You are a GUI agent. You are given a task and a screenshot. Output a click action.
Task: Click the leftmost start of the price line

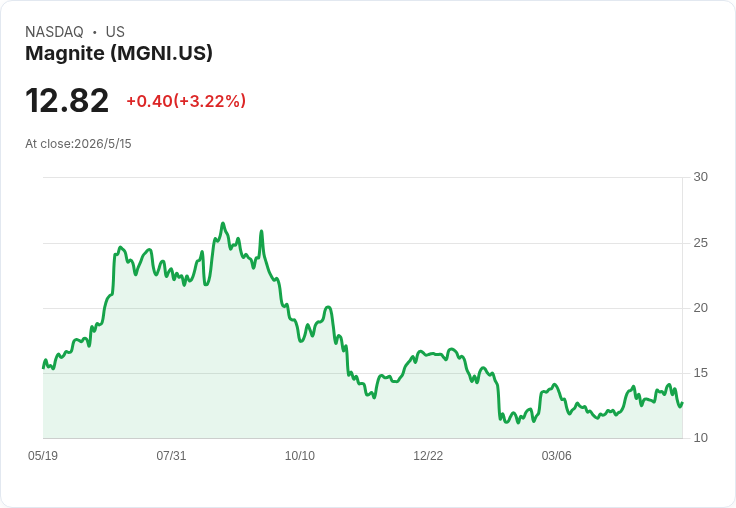click(x=43, y=368)
